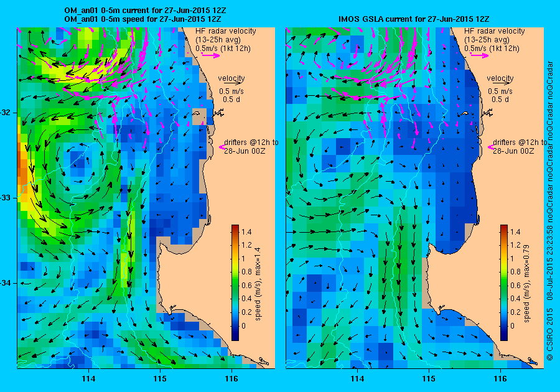Click '0.5 m/s' velocity scale text, left map
560x392 pixels.
231,91
